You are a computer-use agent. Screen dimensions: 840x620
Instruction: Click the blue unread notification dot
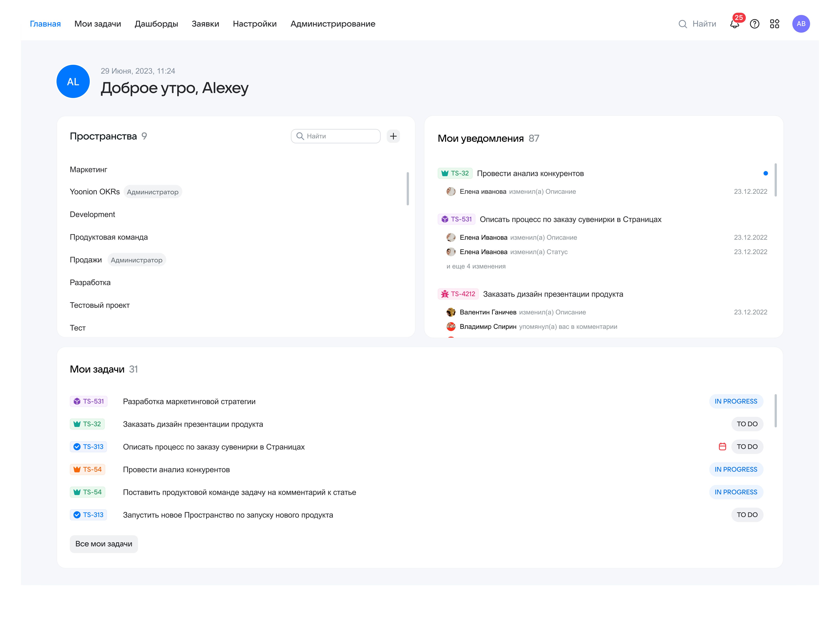pyautogui.click(x=765, y=173)
